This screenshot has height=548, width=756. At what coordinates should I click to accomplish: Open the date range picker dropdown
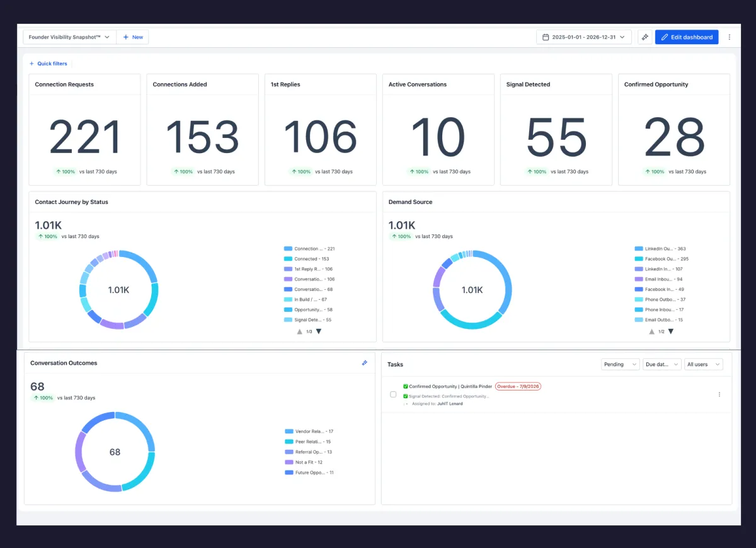click(x=584, y=37)
